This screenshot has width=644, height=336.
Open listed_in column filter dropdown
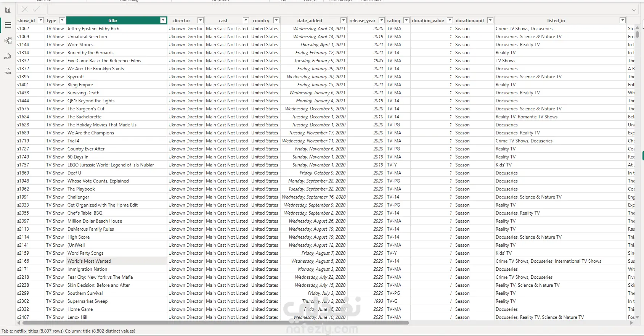click(x=623, y=20)
